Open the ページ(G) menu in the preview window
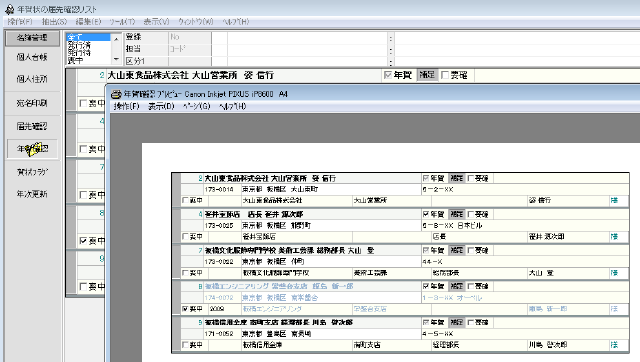This screenshot has width=640, height=362. click(196, 107)
